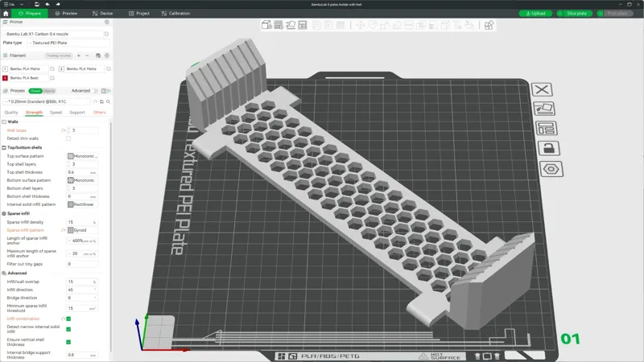Open the Sparse infill pattern Gyroid dropdown
The height and width of the screenshot is (362, 644).
coord(83,230)
